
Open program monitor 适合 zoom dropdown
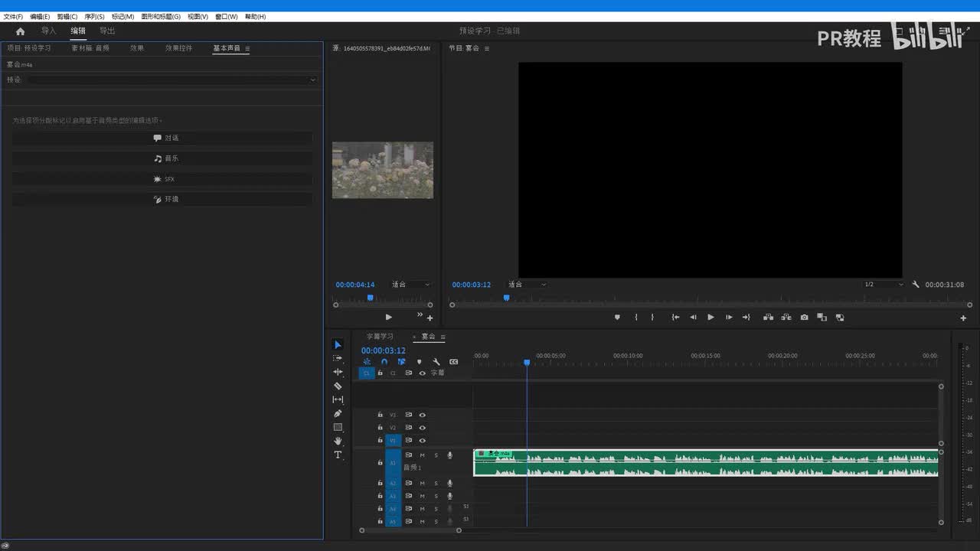point(527,285)
